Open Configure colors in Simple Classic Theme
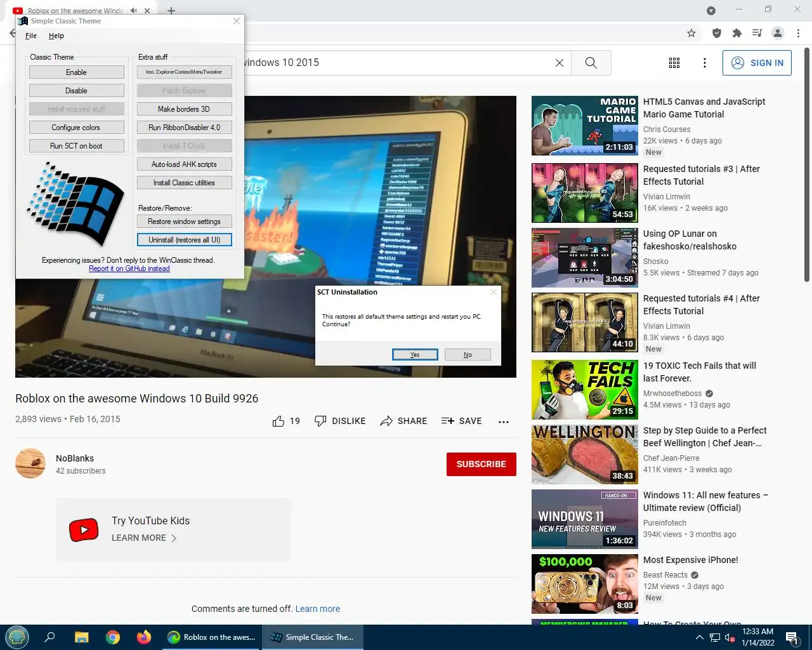 point(76,128)
